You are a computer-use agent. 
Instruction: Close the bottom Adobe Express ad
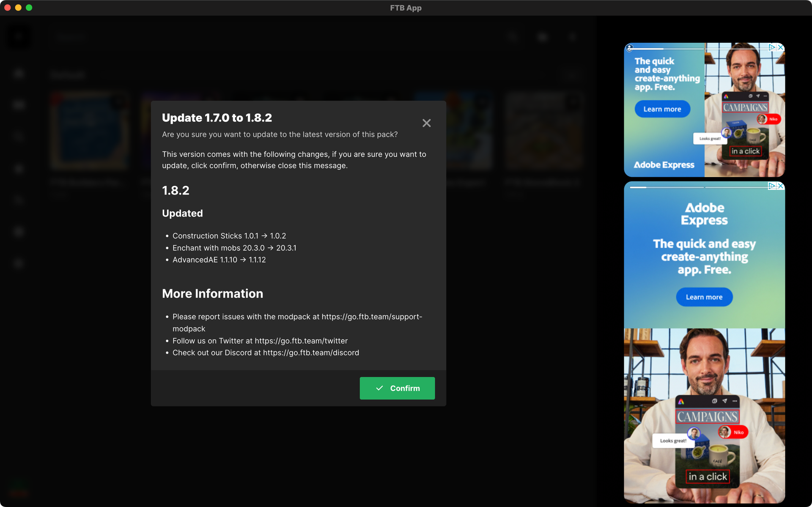pos(781,186)
